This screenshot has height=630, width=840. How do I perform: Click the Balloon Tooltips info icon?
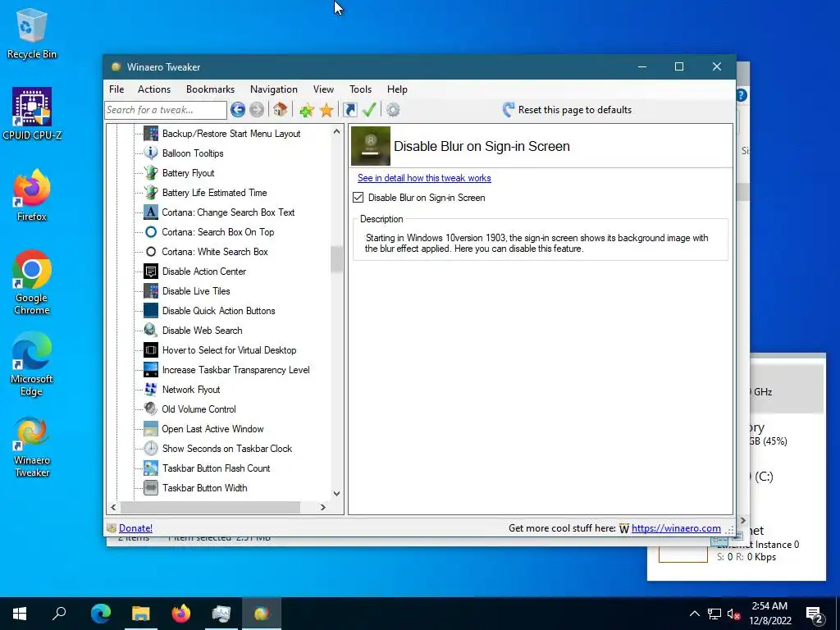(151, 153)
